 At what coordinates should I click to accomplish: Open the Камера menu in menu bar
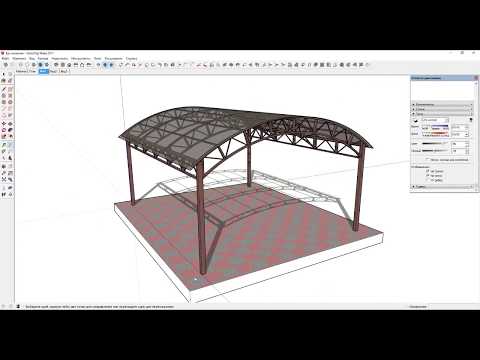[x=43, y=58]
